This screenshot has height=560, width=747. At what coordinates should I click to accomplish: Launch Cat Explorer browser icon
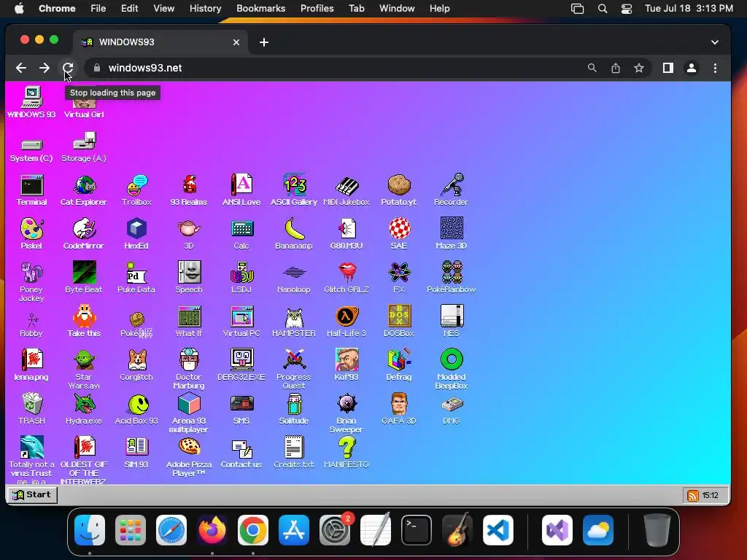coord(83,190)
